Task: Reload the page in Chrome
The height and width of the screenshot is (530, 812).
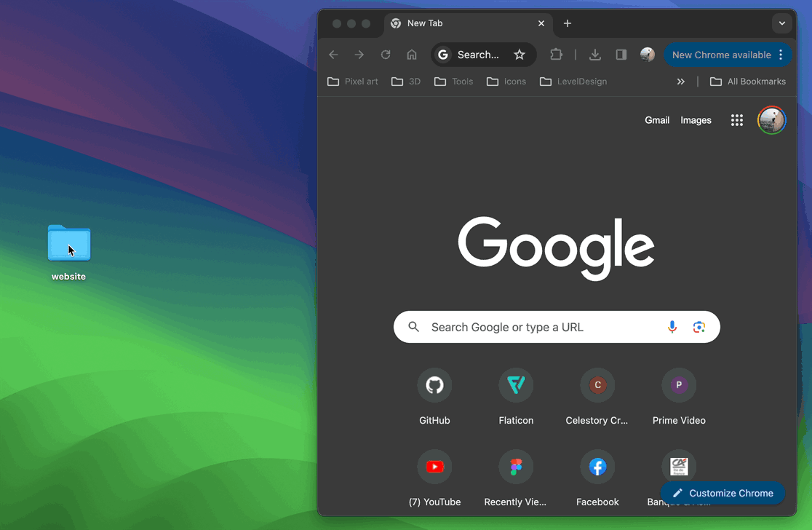Action: point(386,55)
